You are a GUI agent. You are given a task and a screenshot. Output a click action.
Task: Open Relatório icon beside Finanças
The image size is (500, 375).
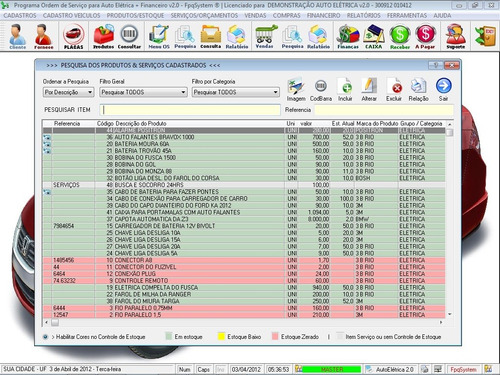pyautogui.click(x=318, y=36)
